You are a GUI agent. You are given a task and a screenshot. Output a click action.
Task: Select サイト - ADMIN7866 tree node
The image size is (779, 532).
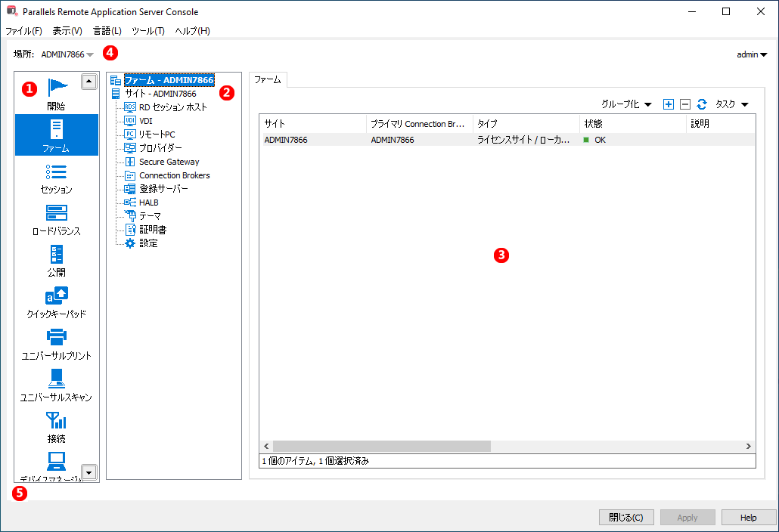(160, 93)
